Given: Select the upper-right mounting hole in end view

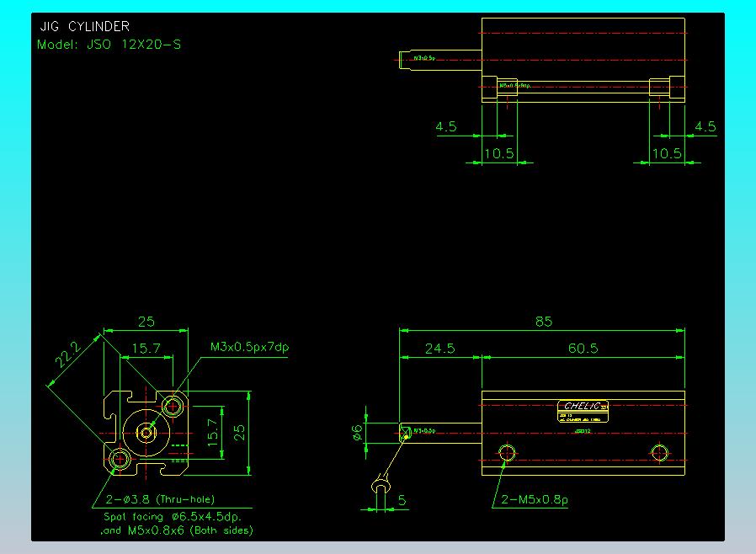Looking at the screenshot, I should click(173, 407).
